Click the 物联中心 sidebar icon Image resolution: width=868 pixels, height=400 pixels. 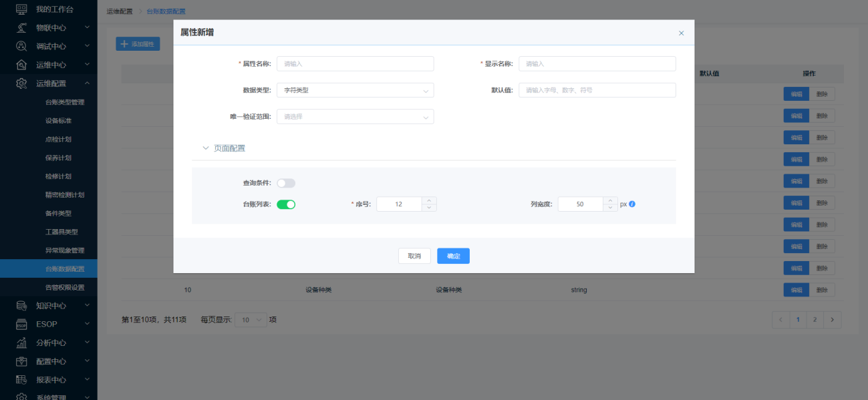[21, 27]
